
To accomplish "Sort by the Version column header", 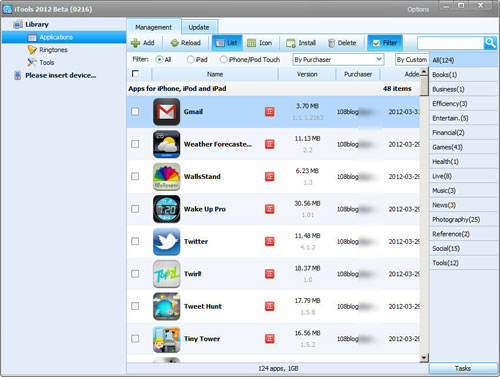I will pos(307,74).
